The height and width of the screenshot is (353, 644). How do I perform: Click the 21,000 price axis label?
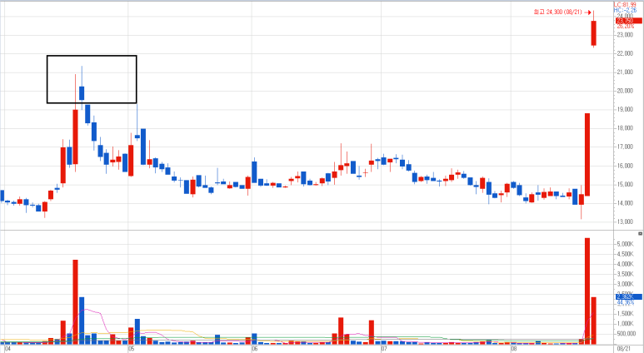(x=625, y=72)
